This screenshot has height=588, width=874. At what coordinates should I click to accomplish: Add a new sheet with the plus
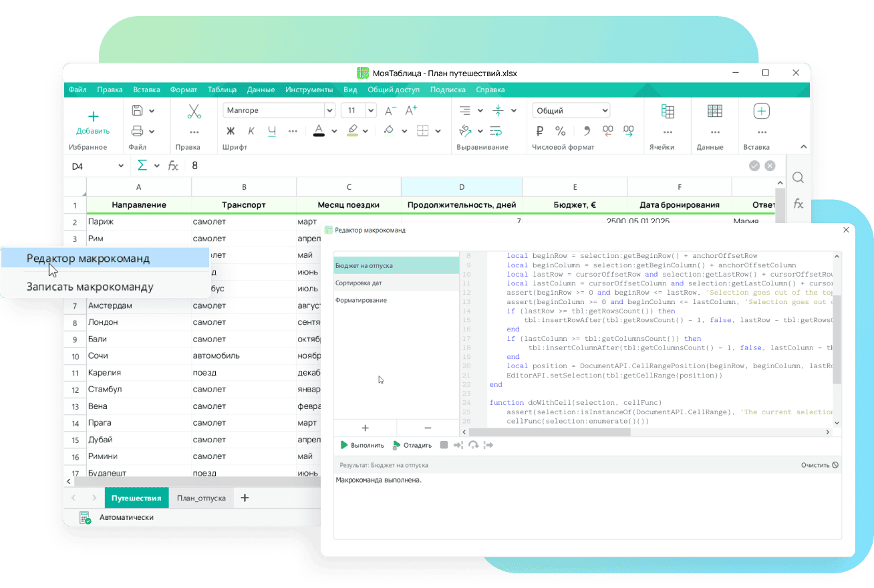tap(245, 498)
